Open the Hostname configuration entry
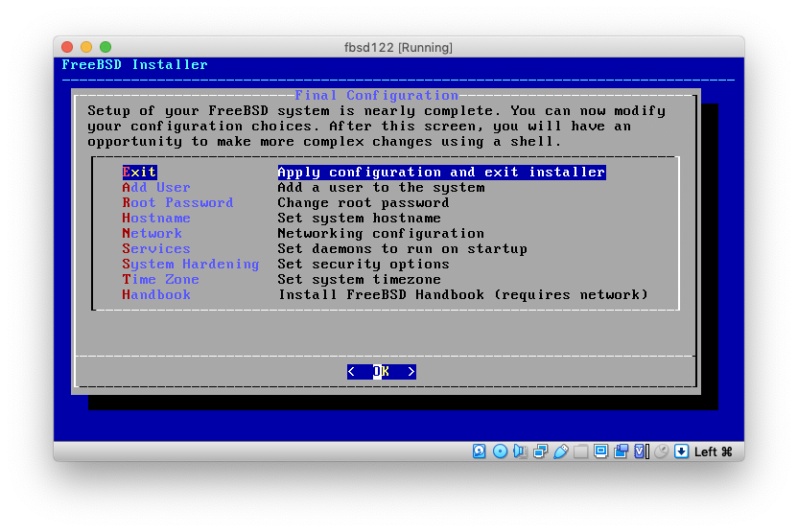Image resolution: width=798 pixels, height=532 pixels. [156, 219]
